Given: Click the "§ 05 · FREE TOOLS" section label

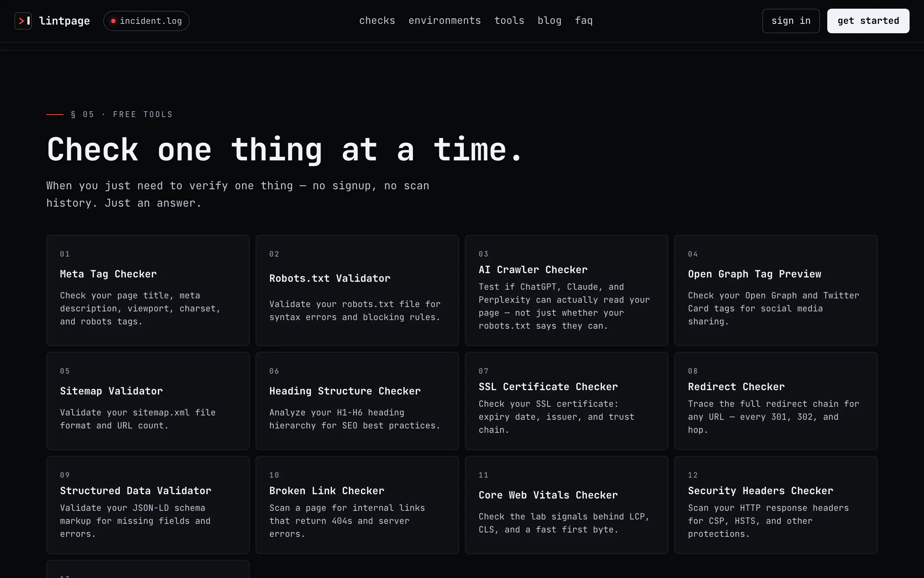Looking at the screenshot, I should [x=122, y=114].
